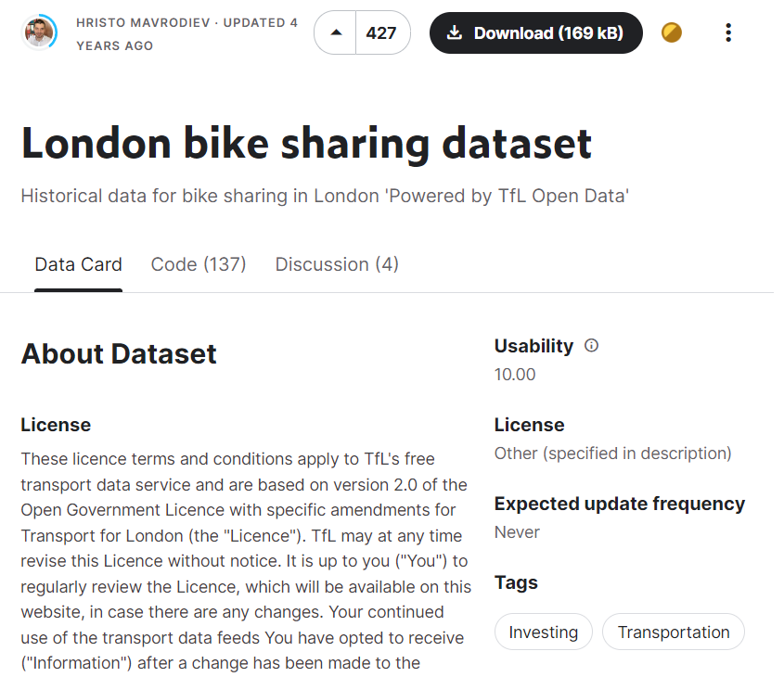Click the Usability score 10.00
Viewport: 784px width, 677px height.
515,375
